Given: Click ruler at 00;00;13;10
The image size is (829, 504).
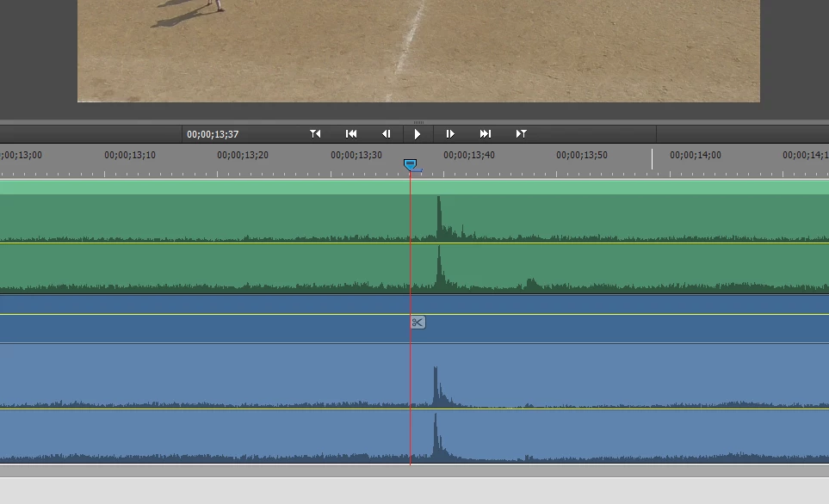Looking at the screenshot, I should pos(129,156).
